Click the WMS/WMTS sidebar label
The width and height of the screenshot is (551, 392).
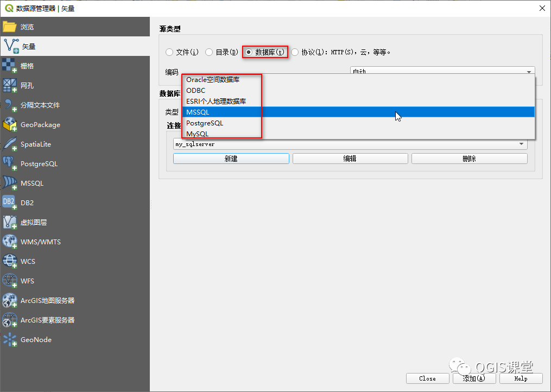[x=41, y=242]
